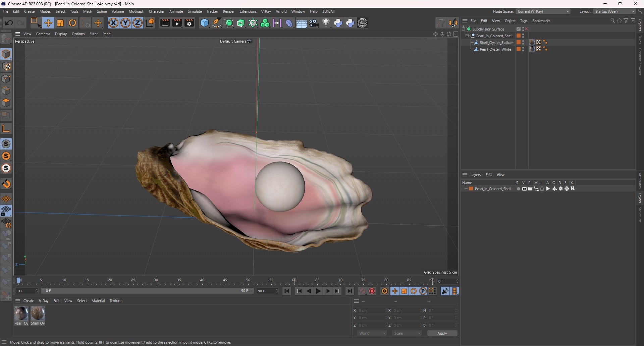Open the Simulate menu
The width and height of the screenshot is (644, 346).
point(195,11)
